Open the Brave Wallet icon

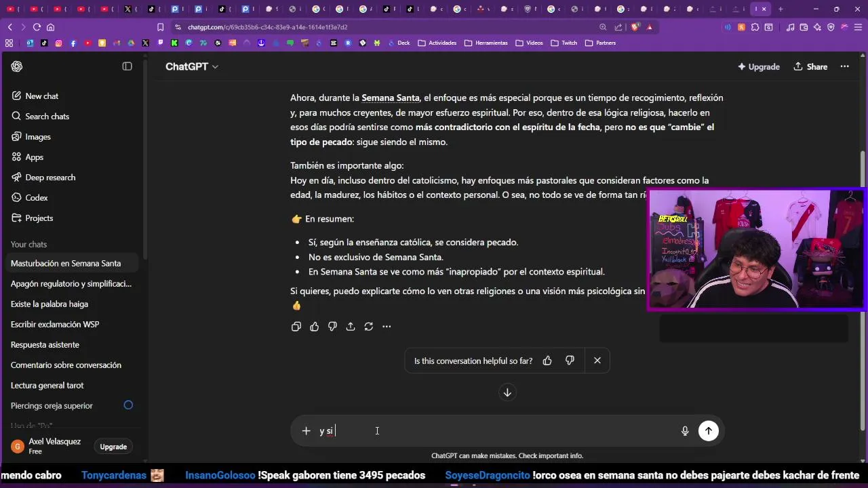point(804,27)
